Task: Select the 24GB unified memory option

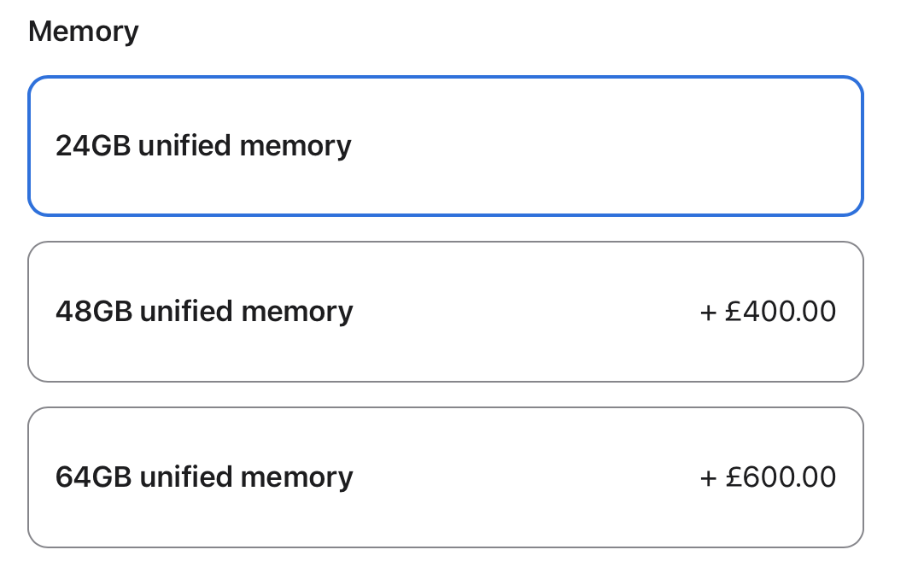Action: tap(445, 146)
